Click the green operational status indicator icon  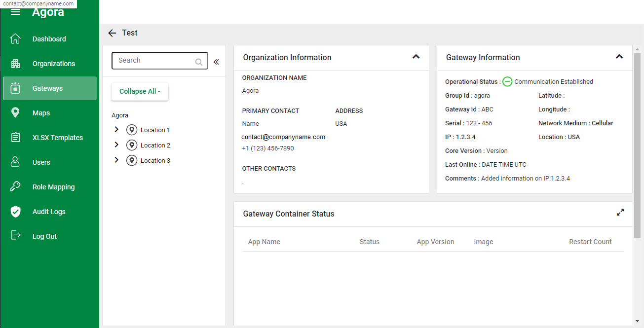click(507, 82)
